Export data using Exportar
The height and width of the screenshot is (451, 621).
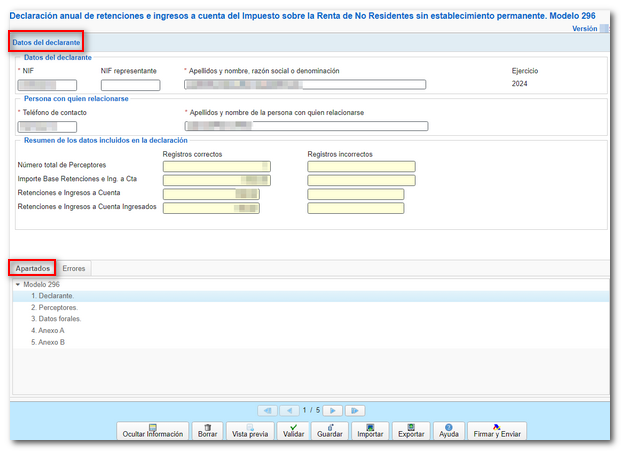point(411,431)
